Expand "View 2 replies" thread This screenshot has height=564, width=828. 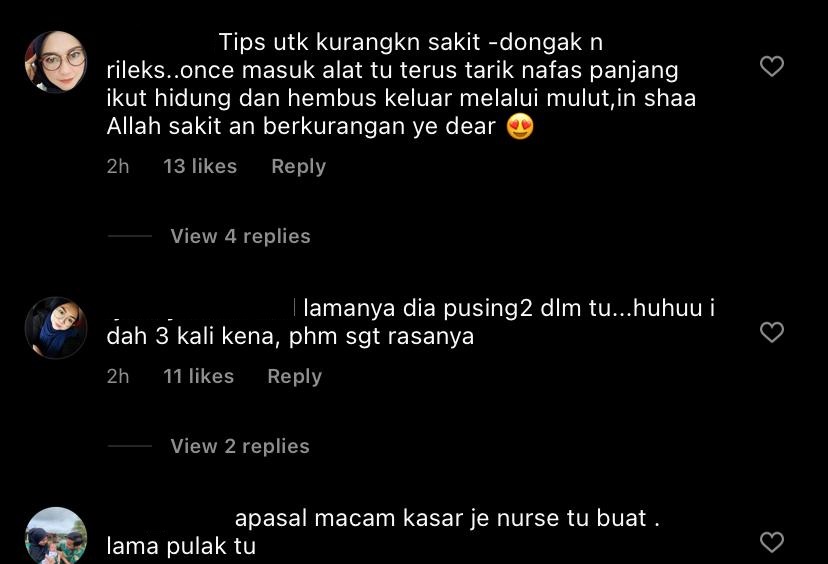(240, 446)
